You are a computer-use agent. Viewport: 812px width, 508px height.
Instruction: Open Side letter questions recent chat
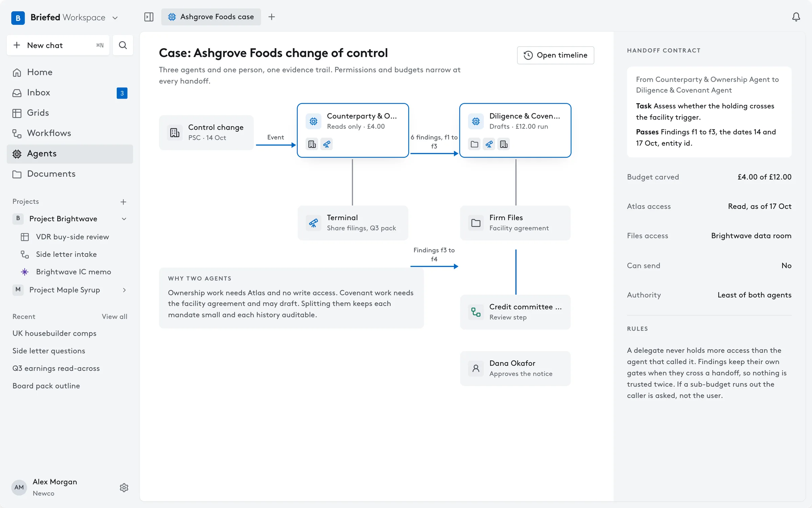coord(49,351)
